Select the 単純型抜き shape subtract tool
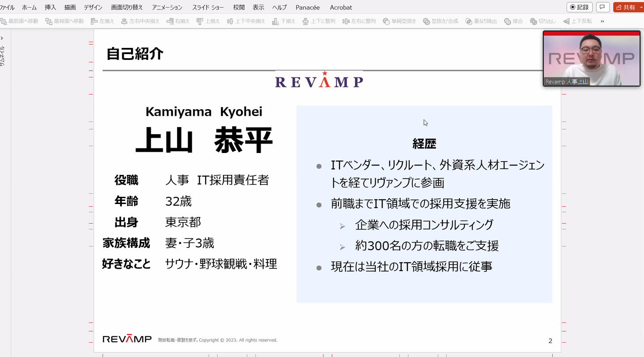Viewport: 644px width, 357px height. pos(386,21)
